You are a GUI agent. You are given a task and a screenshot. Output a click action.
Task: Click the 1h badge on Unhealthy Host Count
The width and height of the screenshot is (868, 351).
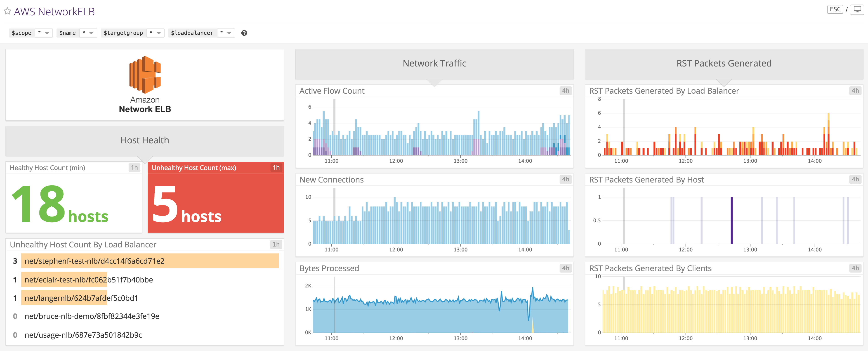coord(276,167)
